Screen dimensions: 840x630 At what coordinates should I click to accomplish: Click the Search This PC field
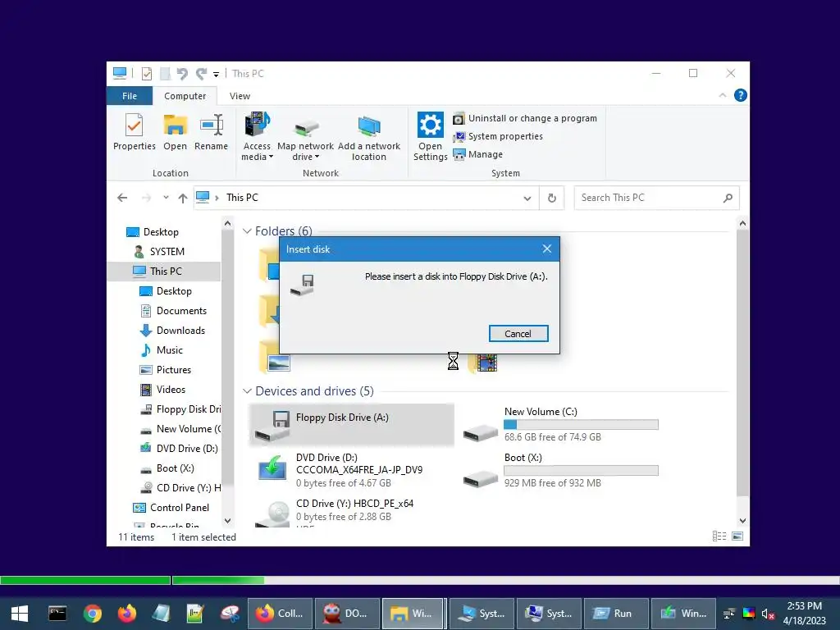pos(656,198)
